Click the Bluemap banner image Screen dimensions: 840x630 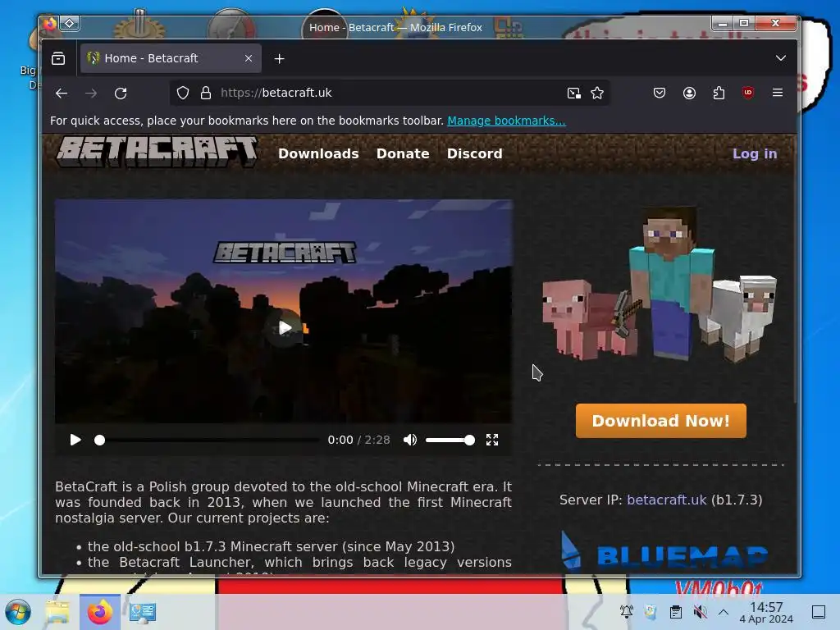pos(664,552)
